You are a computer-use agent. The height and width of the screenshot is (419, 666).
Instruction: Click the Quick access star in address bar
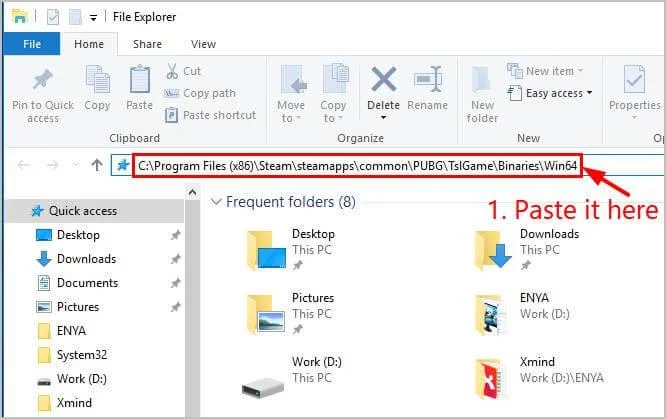(x=123, y=165)
